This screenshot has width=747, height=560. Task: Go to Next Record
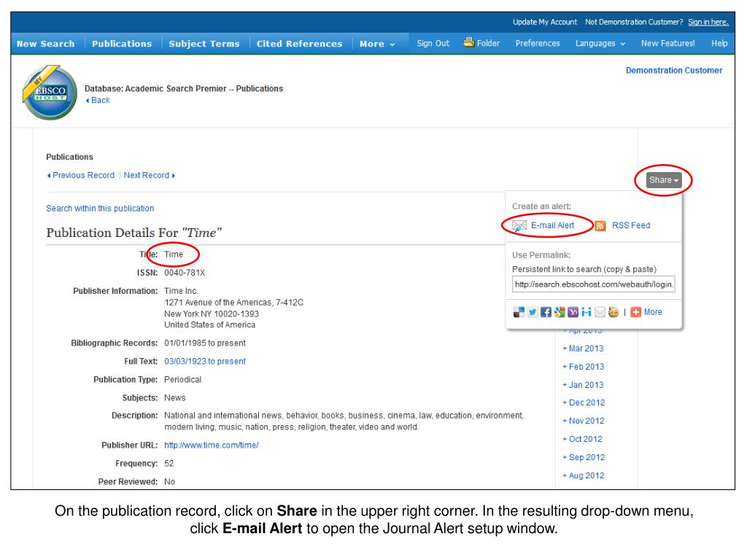point(146,175)
